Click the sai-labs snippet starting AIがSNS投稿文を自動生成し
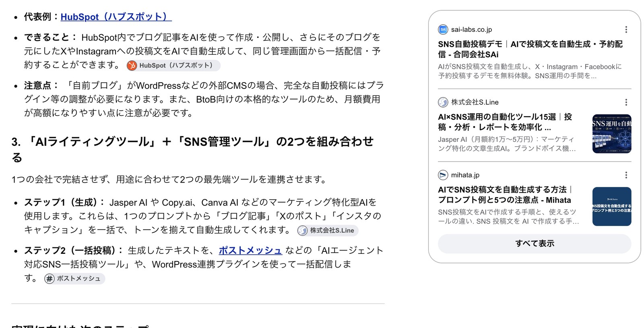The height and width of the screenshot is (328, 644). [530, 71]
